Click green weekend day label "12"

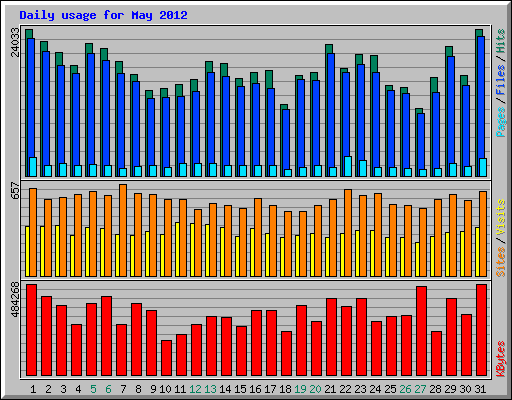click(195, 389)
